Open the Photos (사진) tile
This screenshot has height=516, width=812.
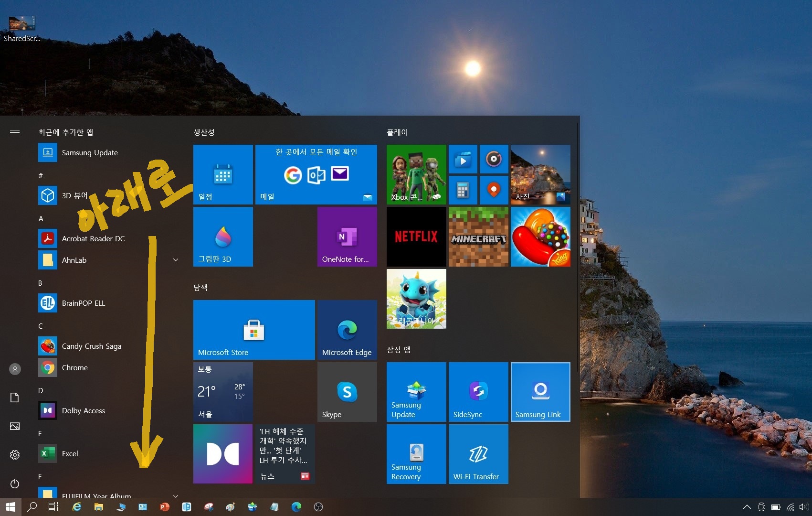[540, 174]
